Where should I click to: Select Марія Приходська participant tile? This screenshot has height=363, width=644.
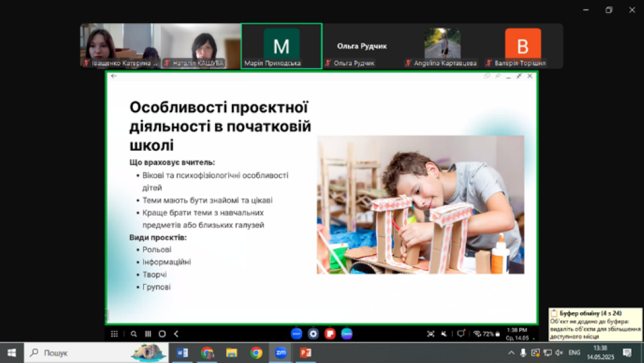pyautogui.click(x=281, y=46)
